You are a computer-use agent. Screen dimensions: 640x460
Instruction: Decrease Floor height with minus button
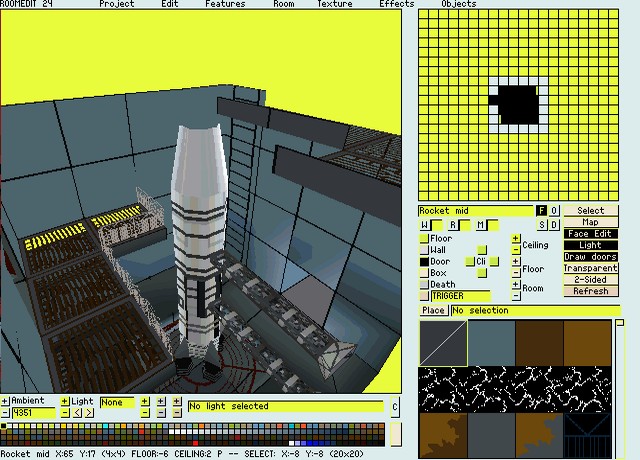click(x=516, y=274)
